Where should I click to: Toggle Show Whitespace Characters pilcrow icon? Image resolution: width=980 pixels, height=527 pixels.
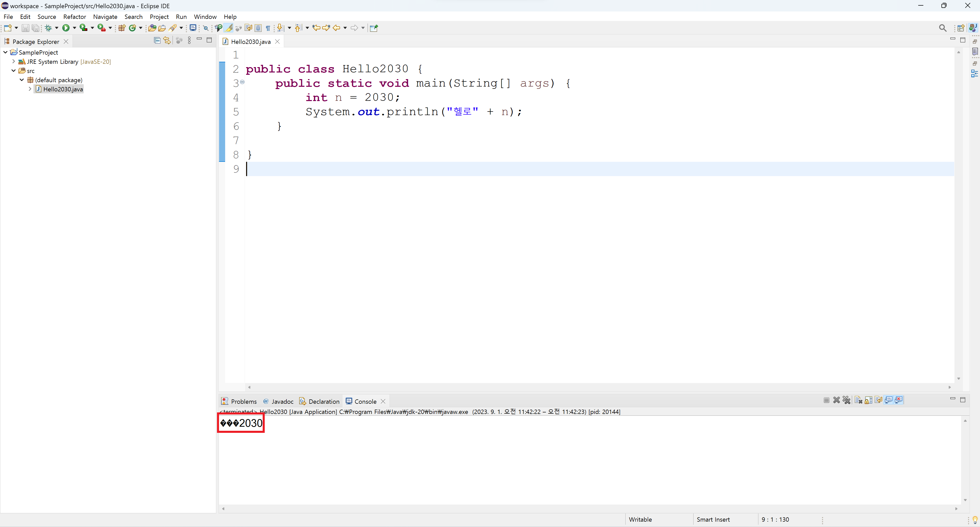click(x=268, y=28)
